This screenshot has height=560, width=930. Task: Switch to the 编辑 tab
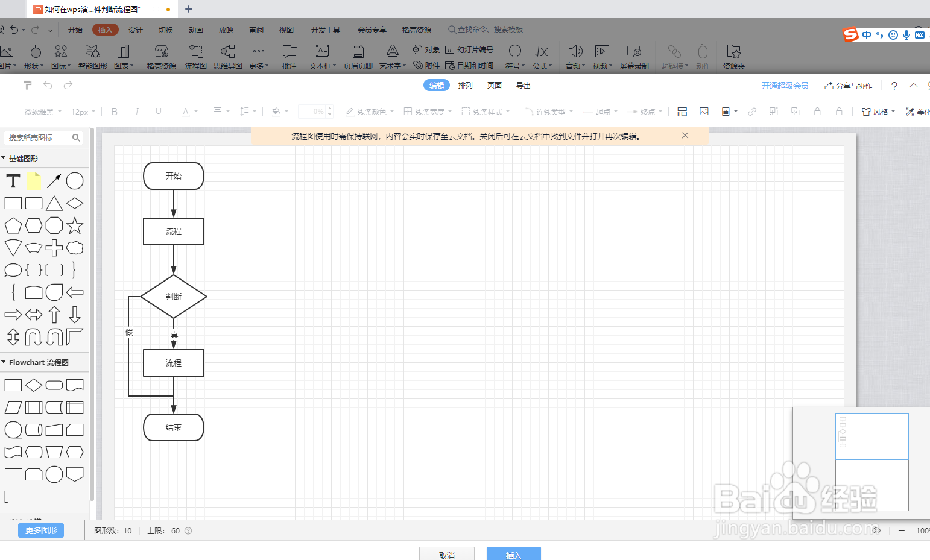[437, 86]
